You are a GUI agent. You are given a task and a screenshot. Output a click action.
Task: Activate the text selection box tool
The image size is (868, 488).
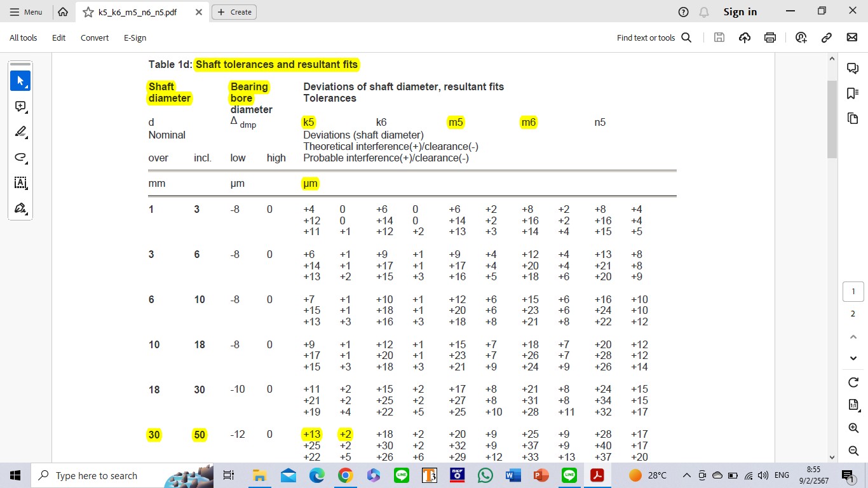pos(20,183)
